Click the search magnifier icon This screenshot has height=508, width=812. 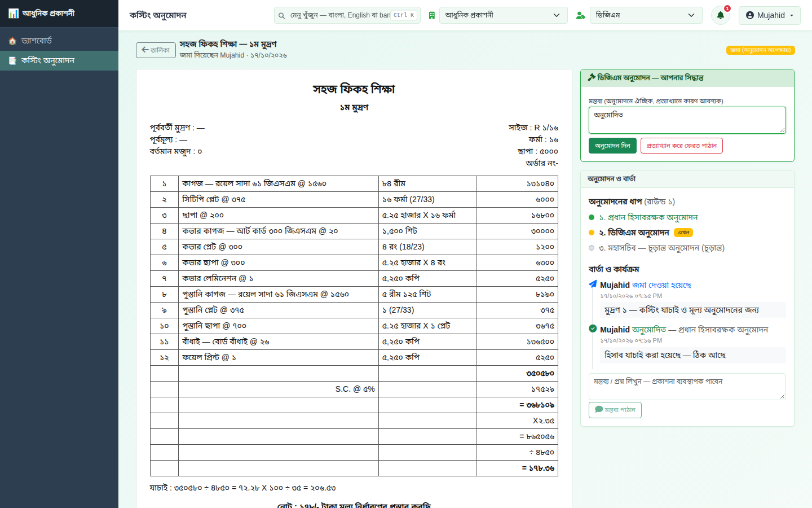(x=281, y=16)
